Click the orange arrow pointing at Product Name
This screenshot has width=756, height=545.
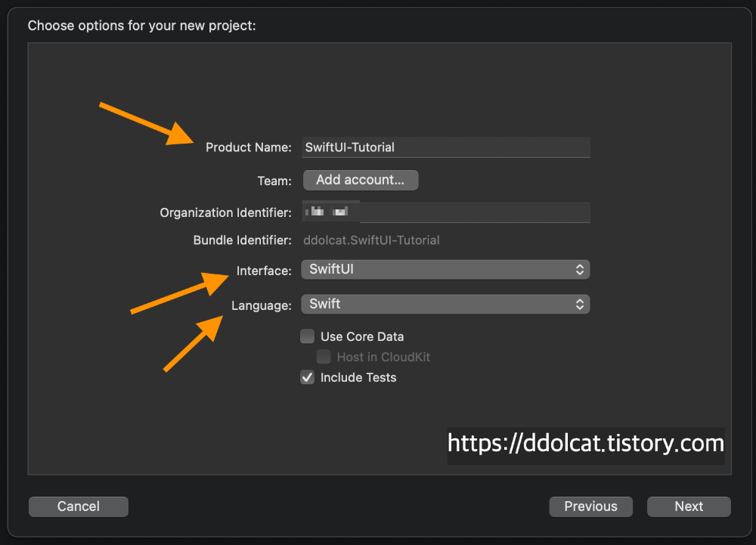(147, 122)
